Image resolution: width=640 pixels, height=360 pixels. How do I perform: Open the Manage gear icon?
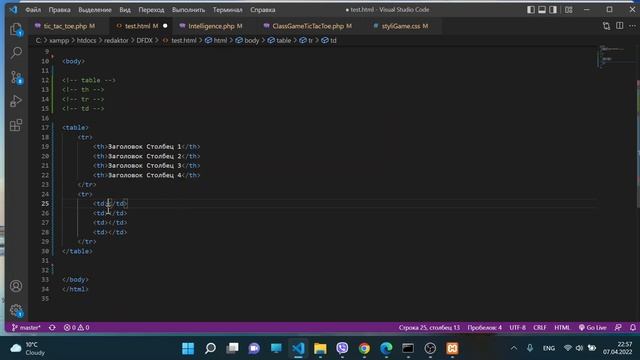(16, 311)
